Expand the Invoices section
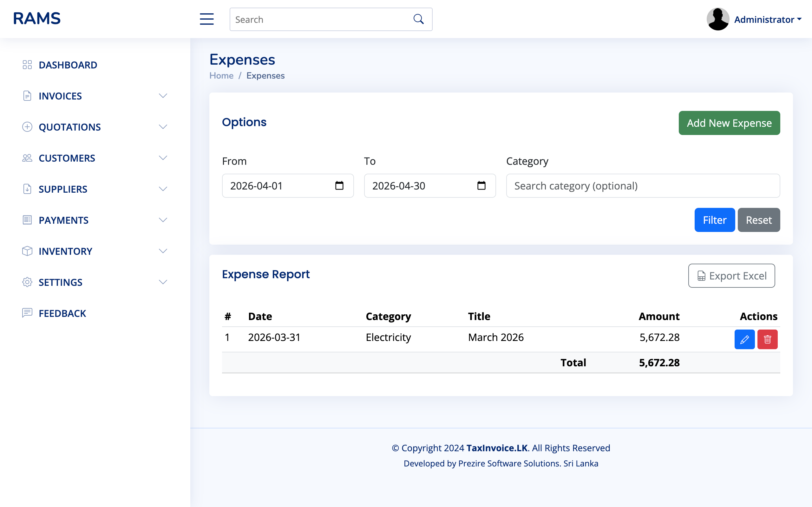 163,96
